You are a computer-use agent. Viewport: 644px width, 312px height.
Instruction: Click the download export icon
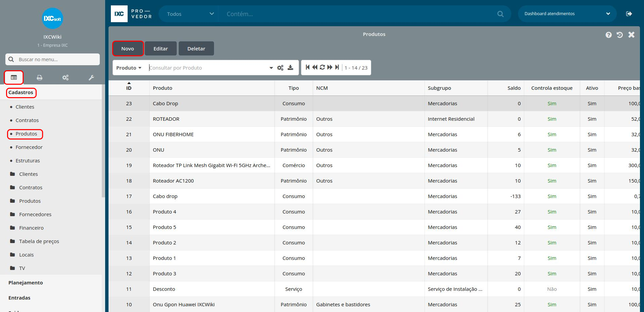[x=291, y=68]
